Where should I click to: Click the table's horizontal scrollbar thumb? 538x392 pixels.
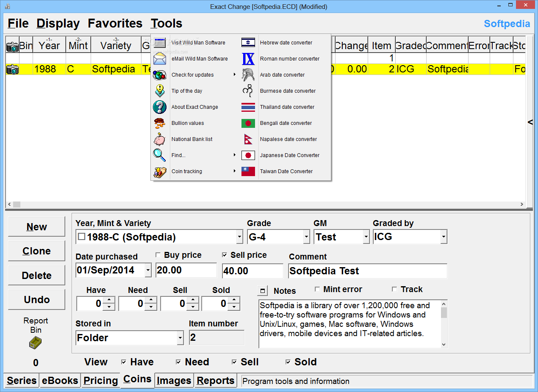[x=17, y=204]
